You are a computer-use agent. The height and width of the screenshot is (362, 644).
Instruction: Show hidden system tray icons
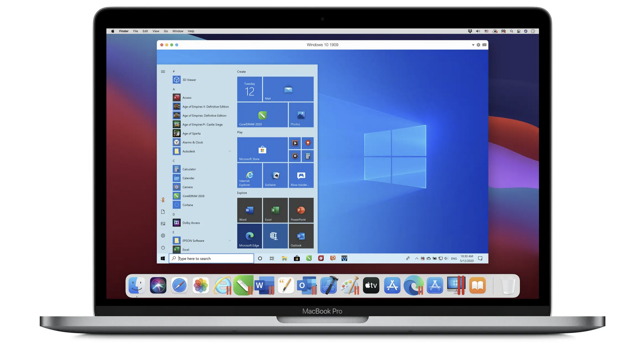(416, 258)
